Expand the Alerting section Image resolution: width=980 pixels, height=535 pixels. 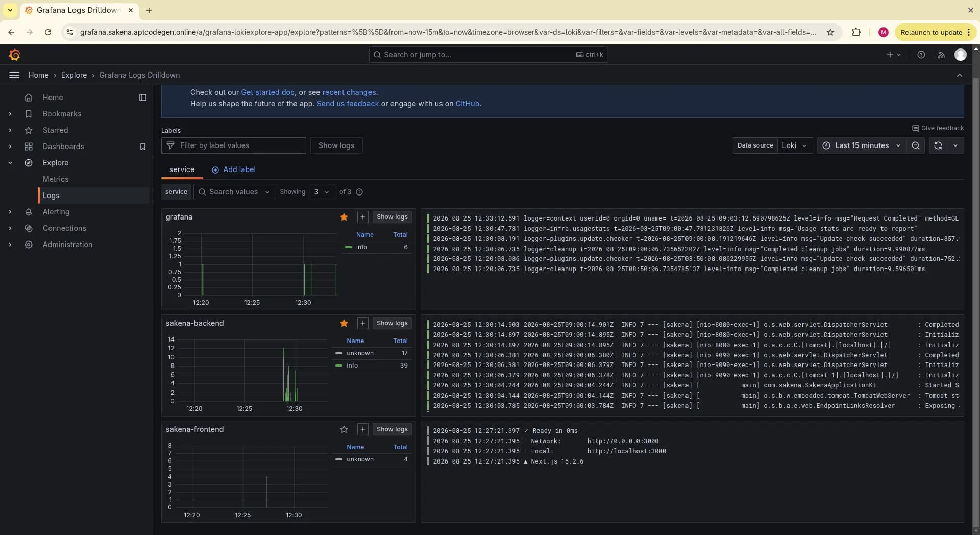pyautogui.click(x=10, y=212)
